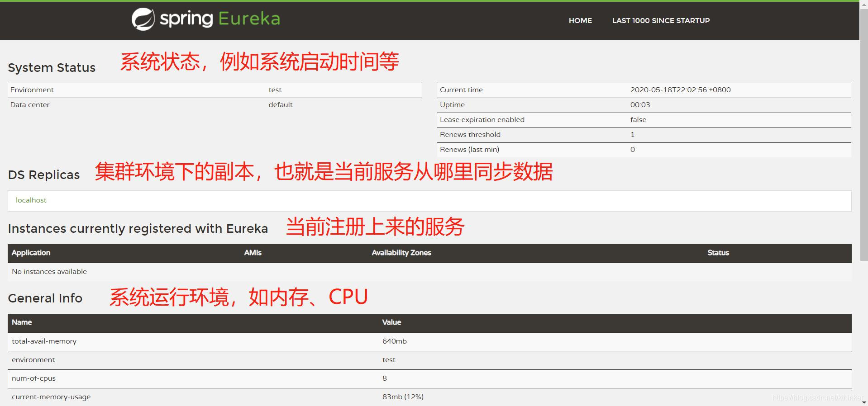Click the num-of-cpus row name

click(33, 378)
